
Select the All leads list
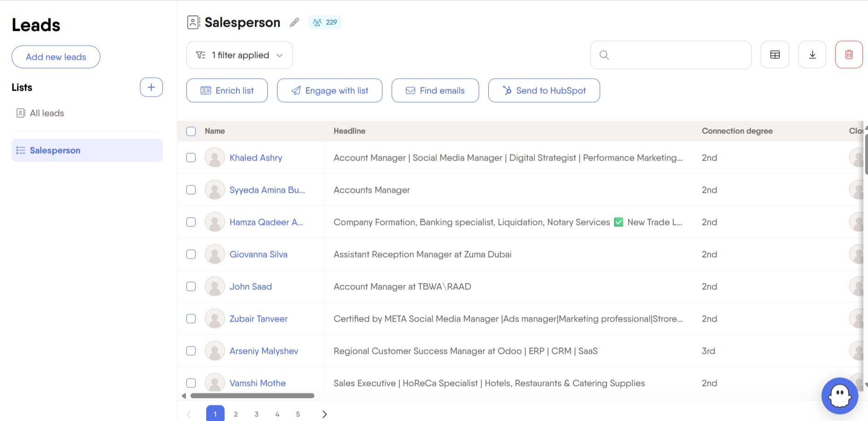(x=46, y=113)
